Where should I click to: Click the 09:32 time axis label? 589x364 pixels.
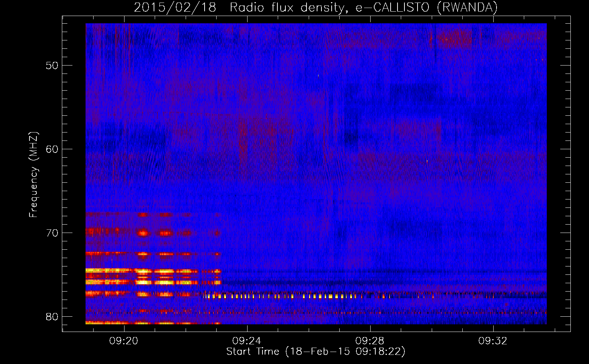click(493, 341)
